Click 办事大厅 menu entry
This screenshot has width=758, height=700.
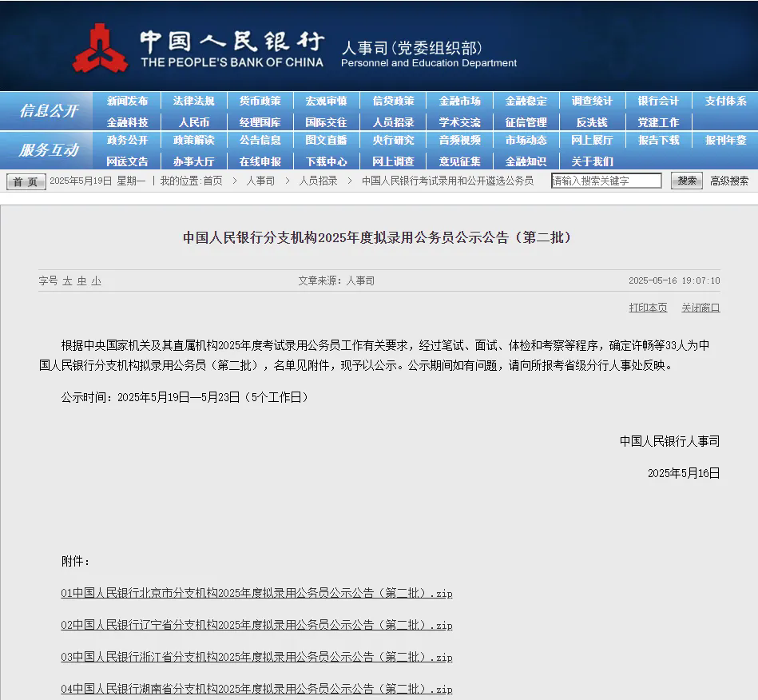[x=194, y=161]
